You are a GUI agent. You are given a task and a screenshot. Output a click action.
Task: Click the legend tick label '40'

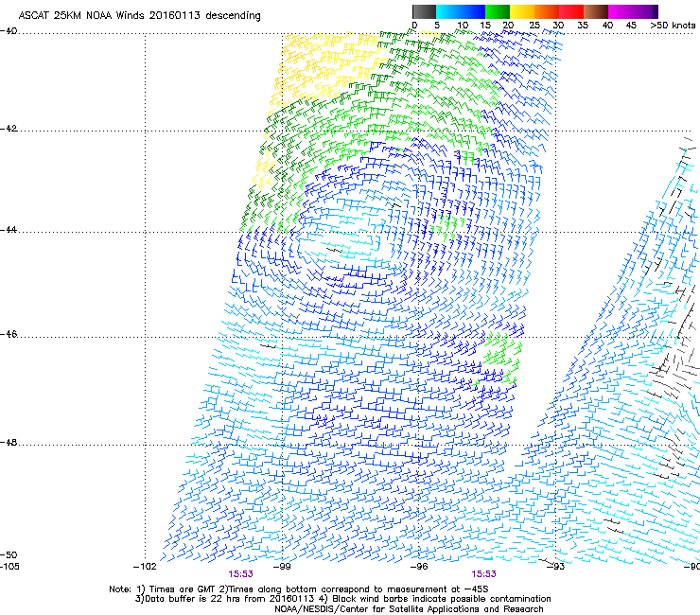pyautogui.click(x=607, y=26)
